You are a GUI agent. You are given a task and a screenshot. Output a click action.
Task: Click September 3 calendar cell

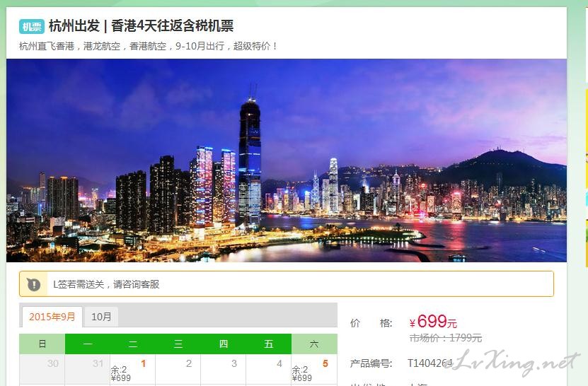point(224,370)
